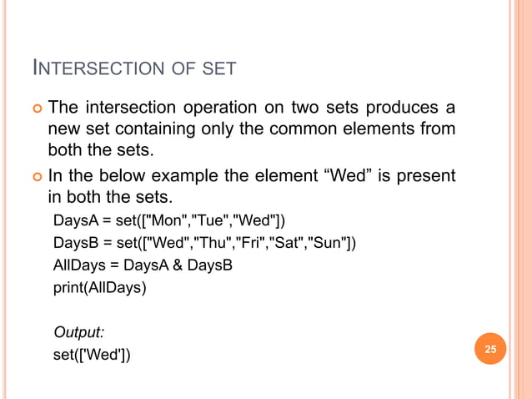The height and width of the screenshot is (399, 532).
Task: Click the quoted “Wed” in second bullet
Action: click(x=348, y=175)
